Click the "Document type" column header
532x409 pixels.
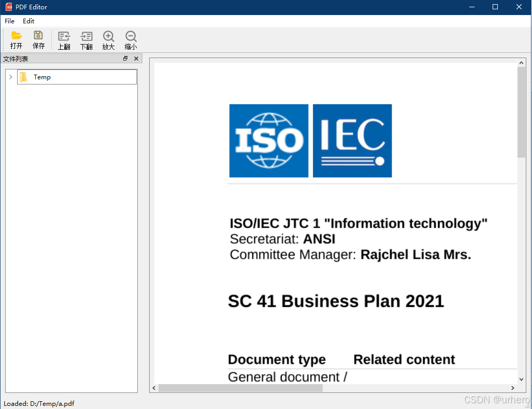pos(277,359)
